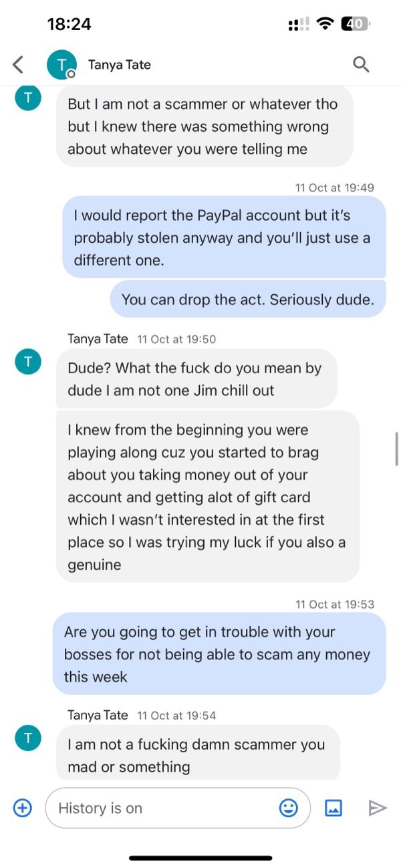
Task: Attach a photo using the image icon
Action: (333, 808)
